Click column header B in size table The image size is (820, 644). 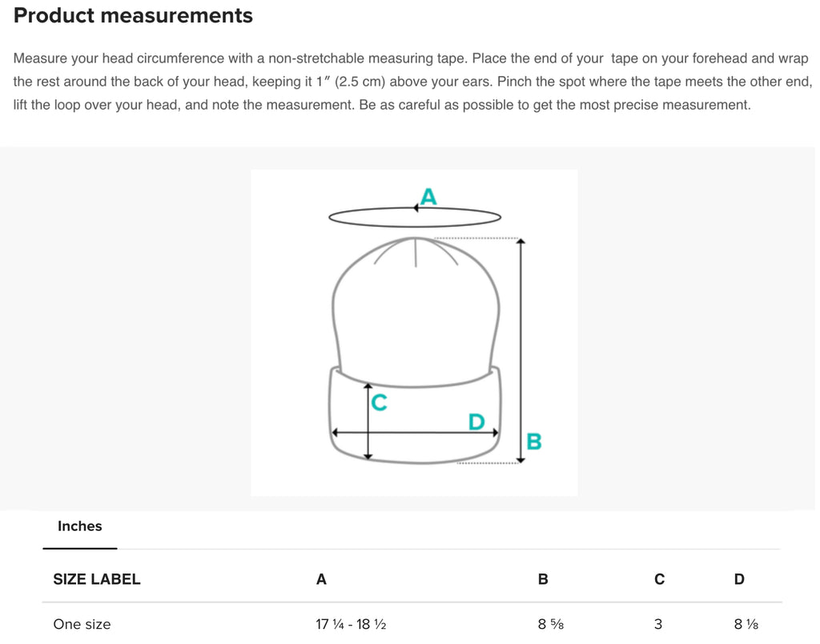point(543,580)
